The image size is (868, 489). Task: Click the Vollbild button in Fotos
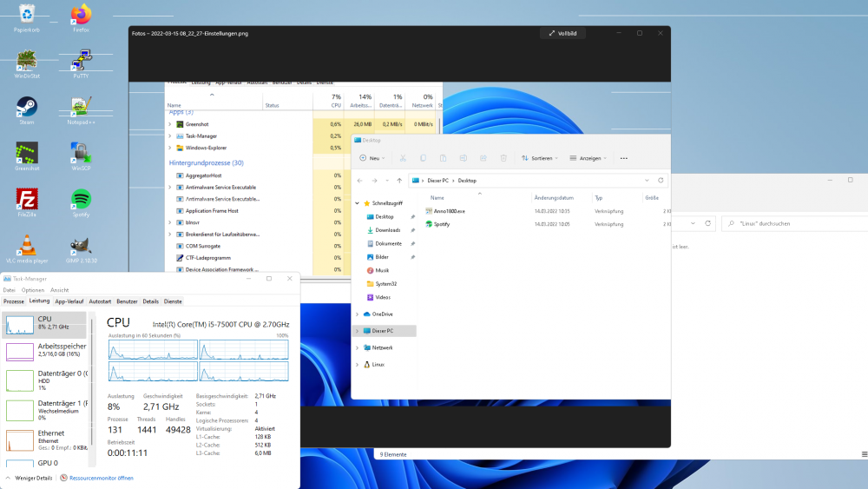[x=562, y=33]
